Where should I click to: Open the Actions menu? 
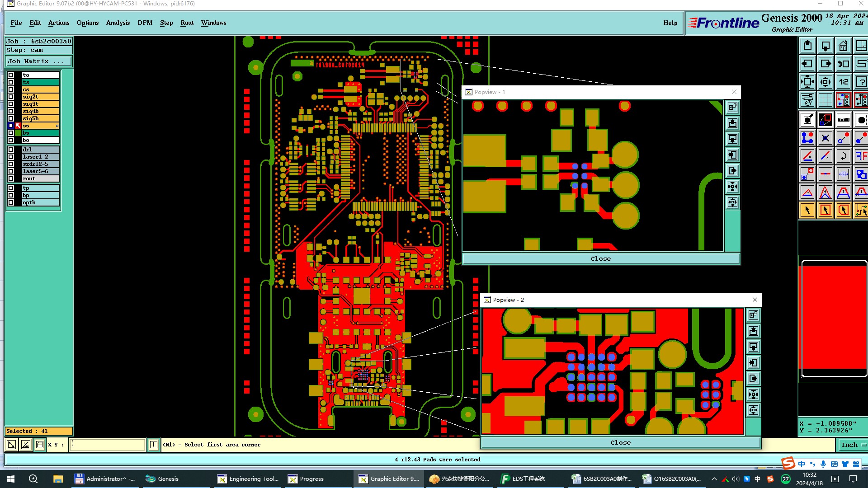(x=59, y=23)
